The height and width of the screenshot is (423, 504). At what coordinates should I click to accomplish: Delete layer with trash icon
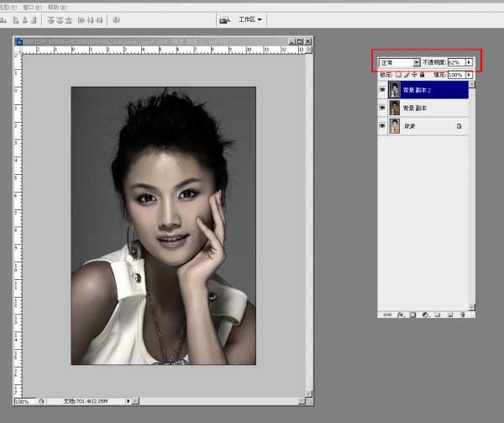coord(463,315)
